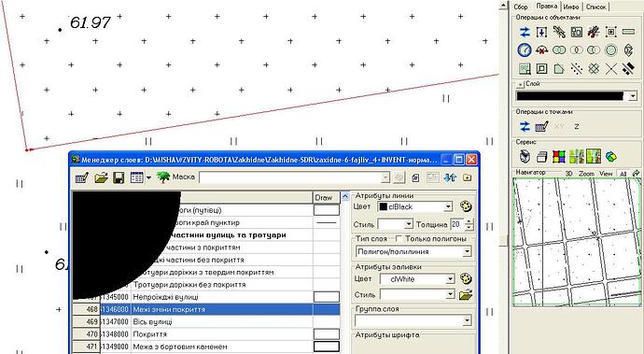Screen dimensions: 644x354
Task: Select the Navigator View tab
Action: [606, 174]
